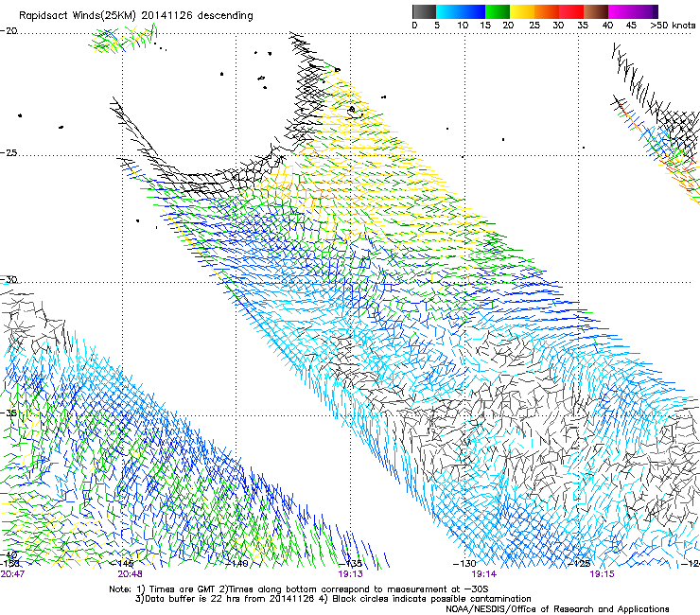Click the 'Times are GMT' note line
This screenshot has height=615, width=700.
pos(299,589)
